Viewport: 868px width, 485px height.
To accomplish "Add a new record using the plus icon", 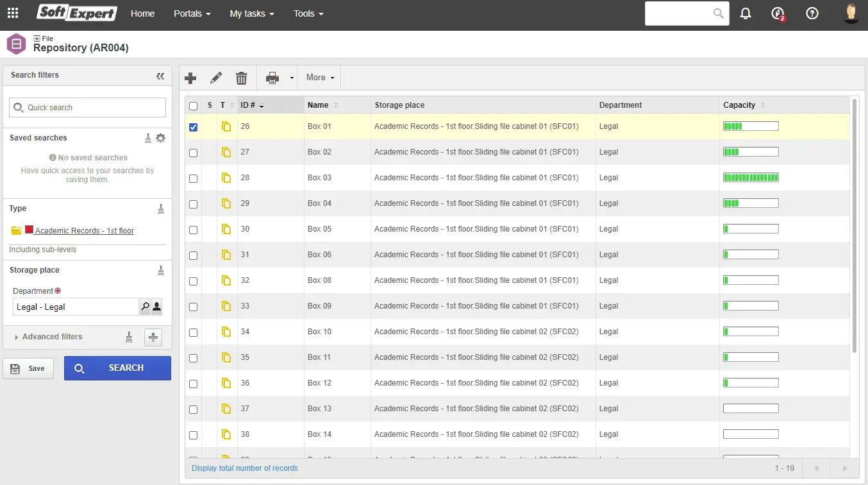I will 190,78.
